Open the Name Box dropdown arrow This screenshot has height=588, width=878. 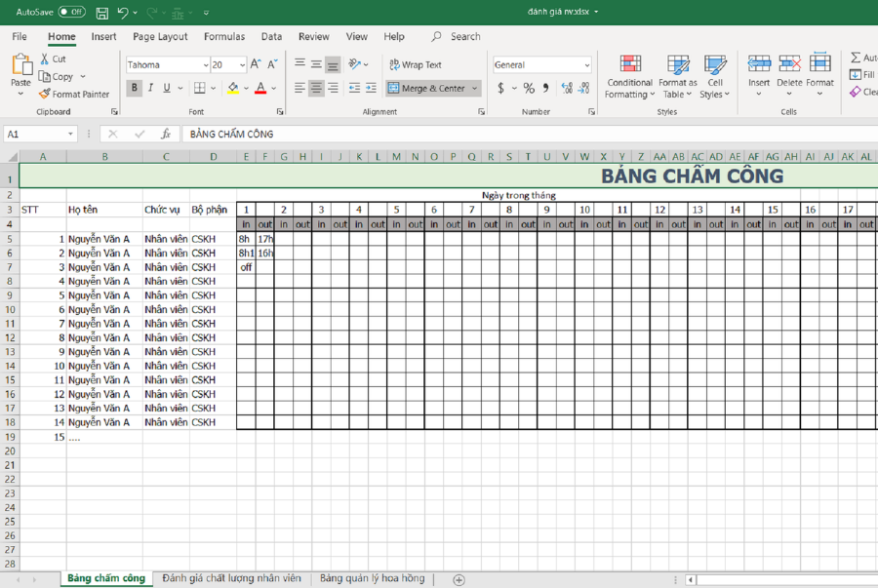[x=70, y=134]
